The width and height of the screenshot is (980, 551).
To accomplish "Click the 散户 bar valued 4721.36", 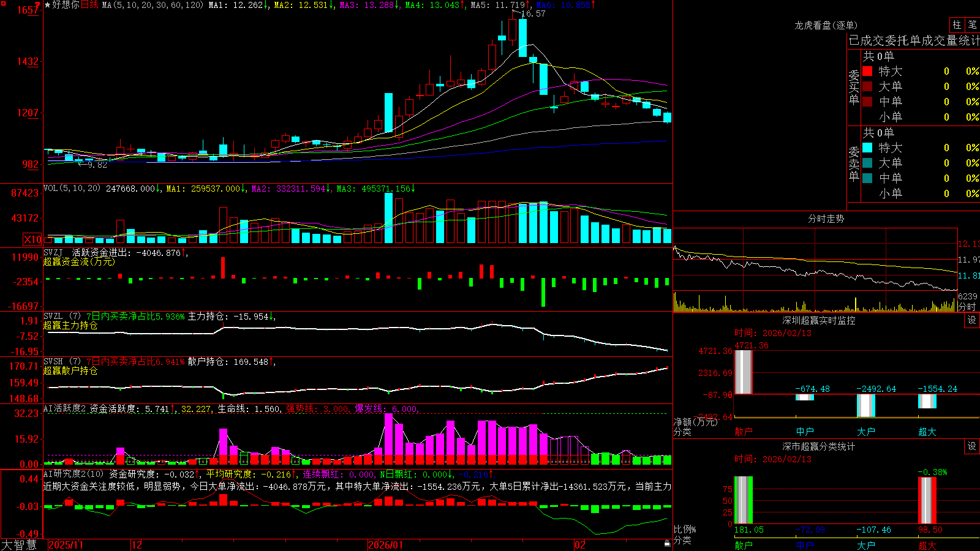I will (744, 372).
